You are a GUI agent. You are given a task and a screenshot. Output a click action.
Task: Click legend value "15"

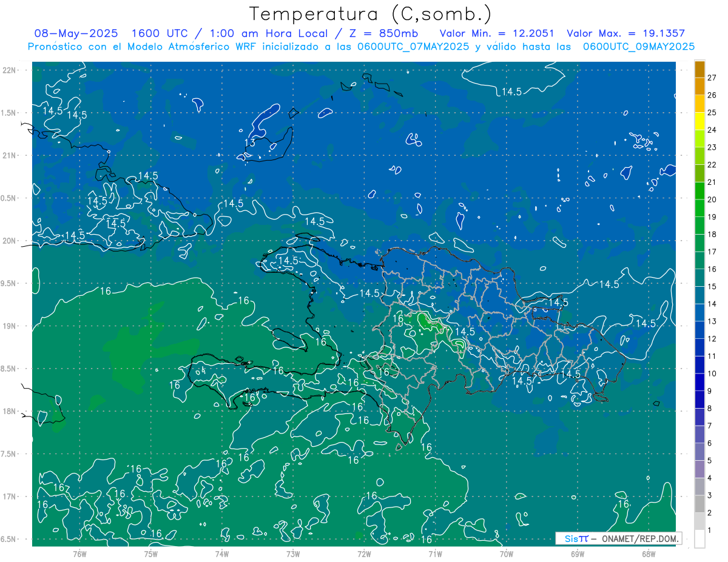tap(712, 286)
